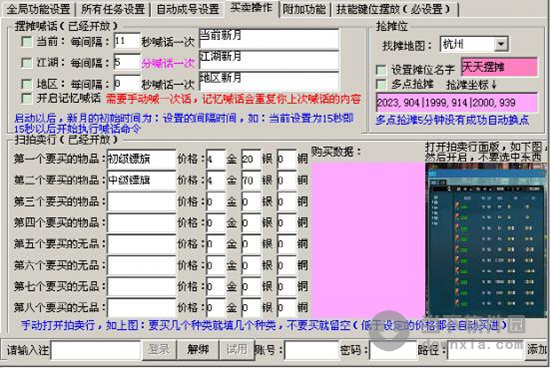Click the 请输入注 registration code field
This screenshot has height=368, width=550.
[x=95, y=350]
